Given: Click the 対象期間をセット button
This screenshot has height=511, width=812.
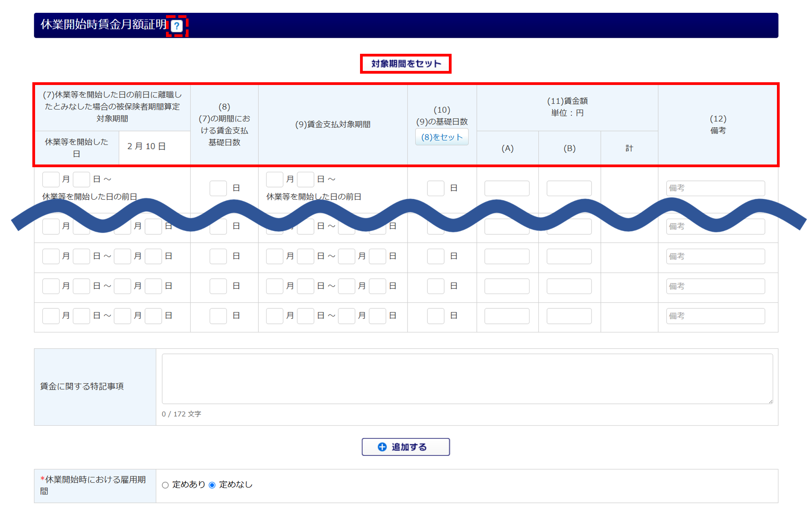Looking at the screenshot, I should click(x=406, y=64).
